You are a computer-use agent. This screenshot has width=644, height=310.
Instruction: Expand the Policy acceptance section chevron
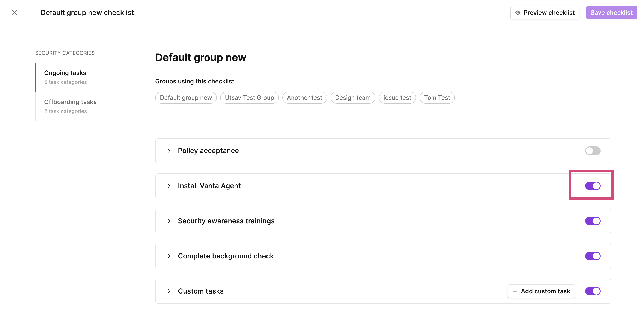[169, 151]
